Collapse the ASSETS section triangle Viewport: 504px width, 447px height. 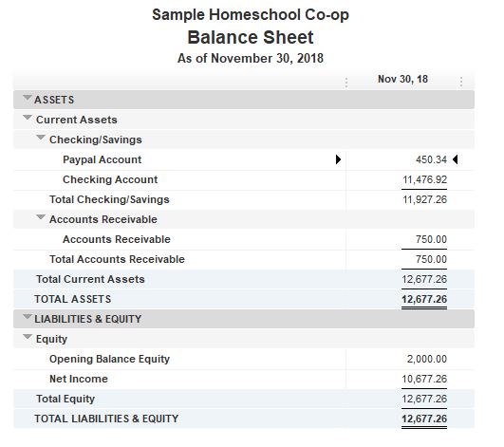coord(28,97)
